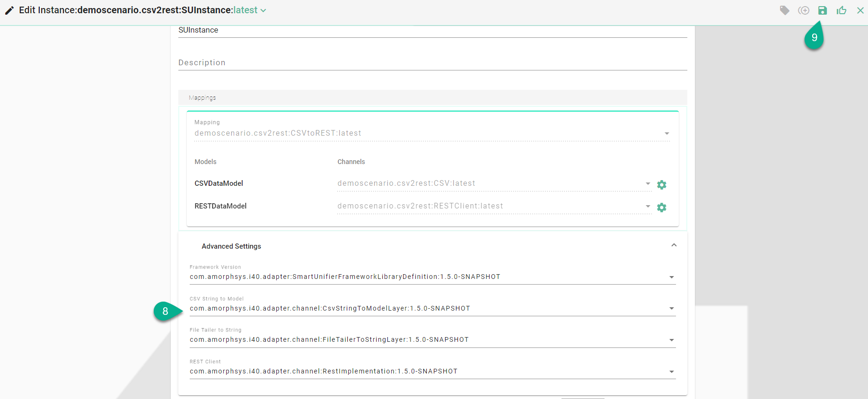Expand the Mapping CSVtoREST dropdown
This screenshot has width=868, height=399.
tap(666, 134)
